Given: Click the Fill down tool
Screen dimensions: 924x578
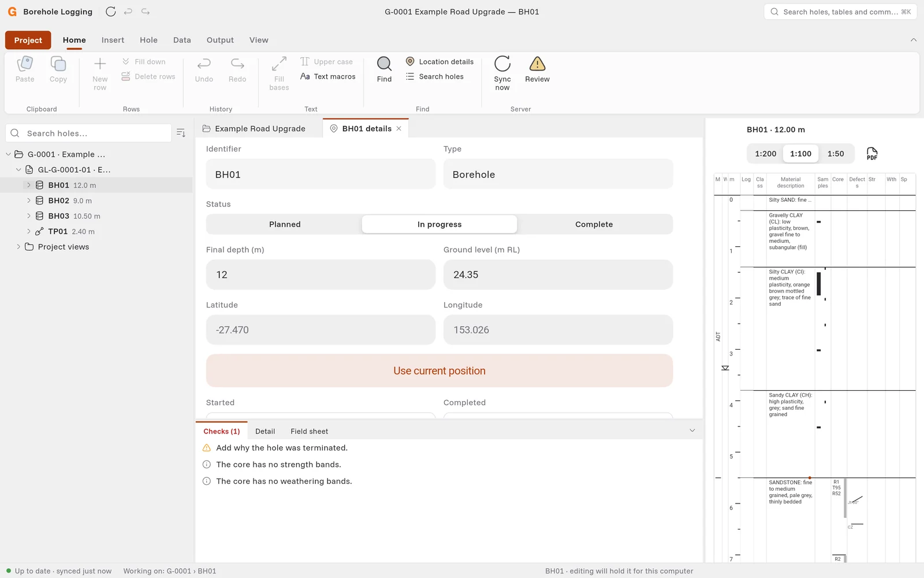Looking at the screenshot, I should tap(144, 62).
